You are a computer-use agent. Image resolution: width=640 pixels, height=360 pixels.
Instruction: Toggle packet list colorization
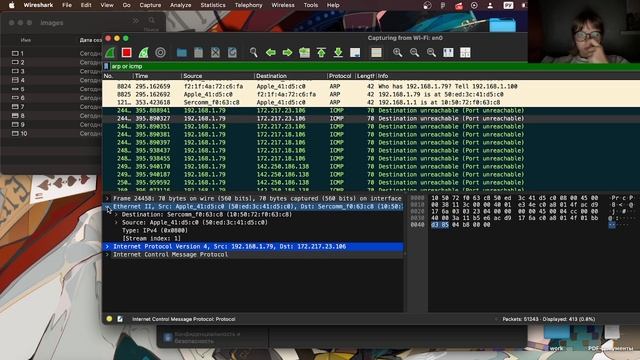click(x=376, y=53)
